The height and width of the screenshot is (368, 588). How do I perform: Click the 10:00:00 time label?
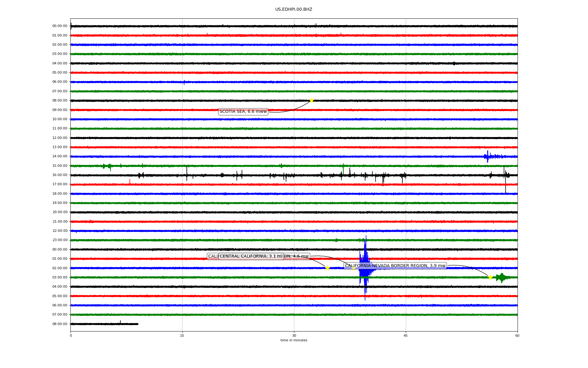[60, 119]
